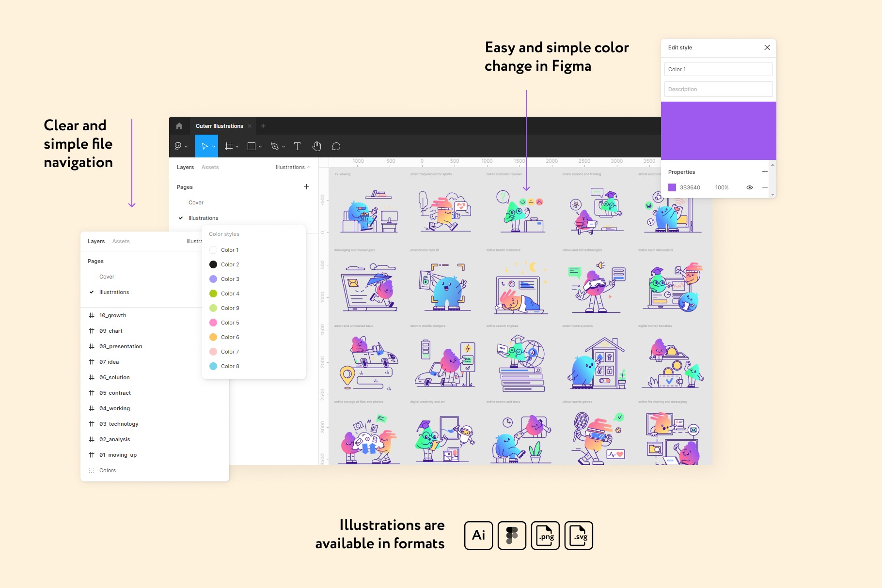Select the 10_growth frame layer
Image resolution: width=882 pixels, height=588 pixels.
(113, 315)
